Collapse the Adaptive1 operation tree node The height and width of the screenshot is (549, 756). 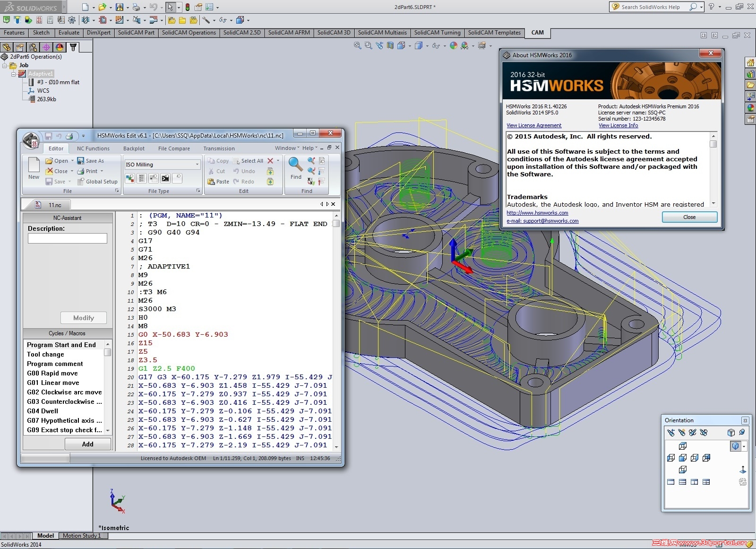pos(14,74)
